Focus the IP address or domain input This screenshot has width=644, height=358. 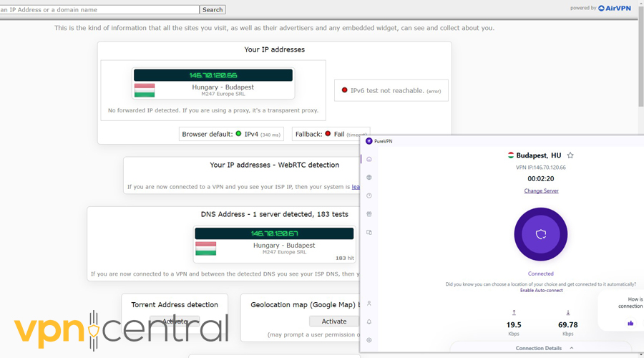point(99,9)
